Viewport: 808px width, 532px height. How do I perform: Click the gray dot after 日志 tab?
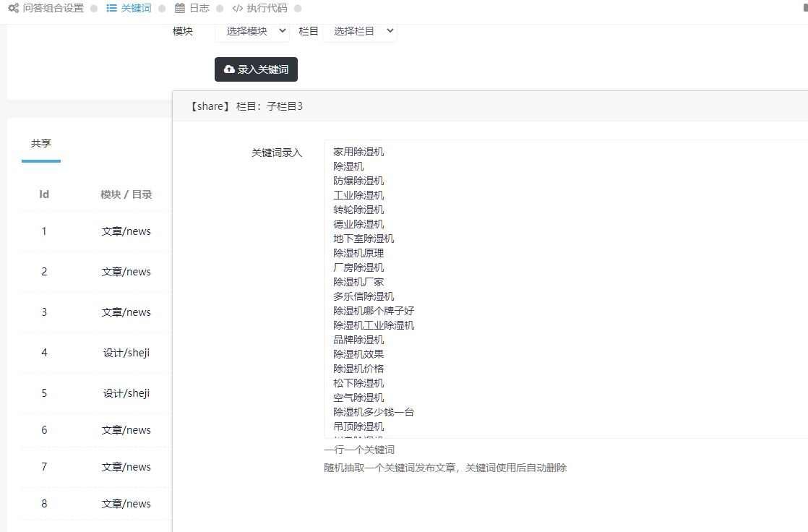click(x=220, y=9)
